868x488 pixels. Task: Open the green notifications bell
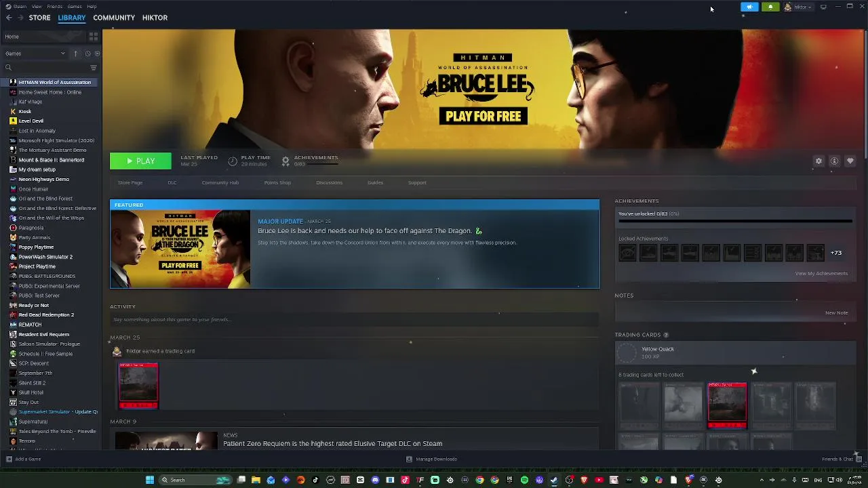point(770,7)
